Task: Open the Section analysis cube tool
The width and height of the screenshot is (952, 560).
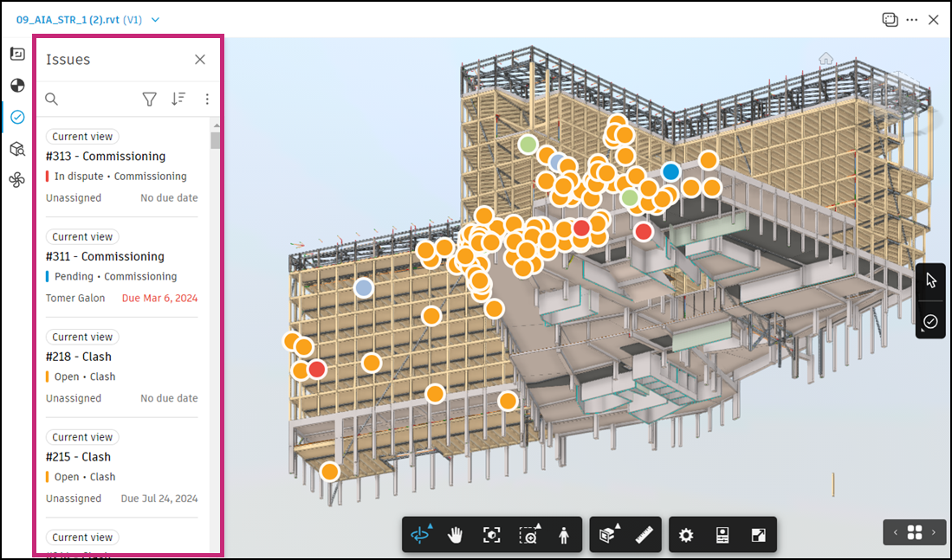Action: [608, 535]
